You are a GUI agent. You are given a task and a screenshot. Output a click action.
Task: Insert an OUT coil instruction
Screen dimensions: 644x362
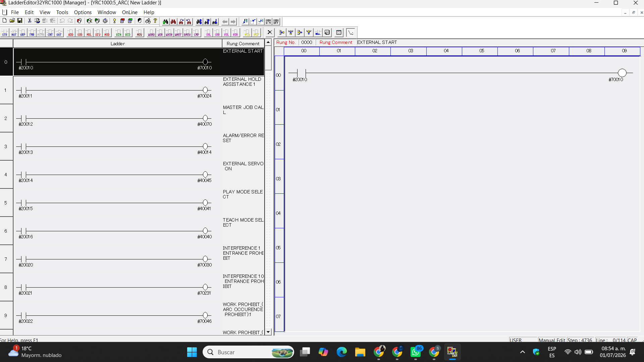click(59, 33)
